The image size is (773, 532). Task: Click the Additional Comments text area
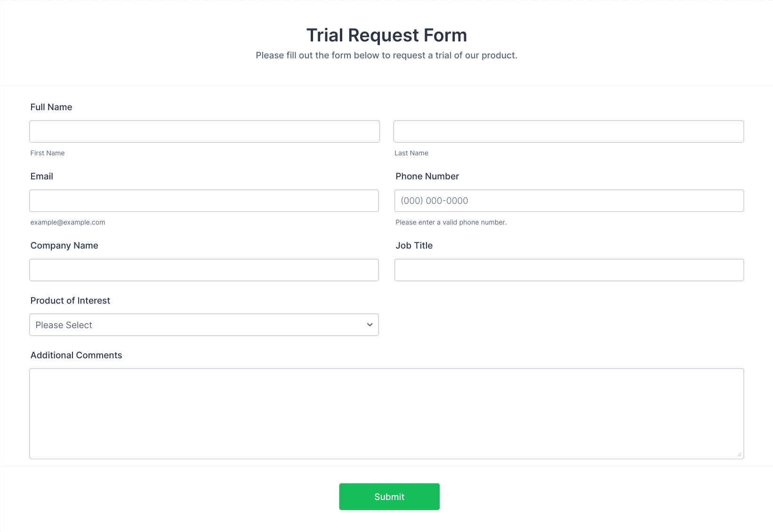[x=386, y=414]
